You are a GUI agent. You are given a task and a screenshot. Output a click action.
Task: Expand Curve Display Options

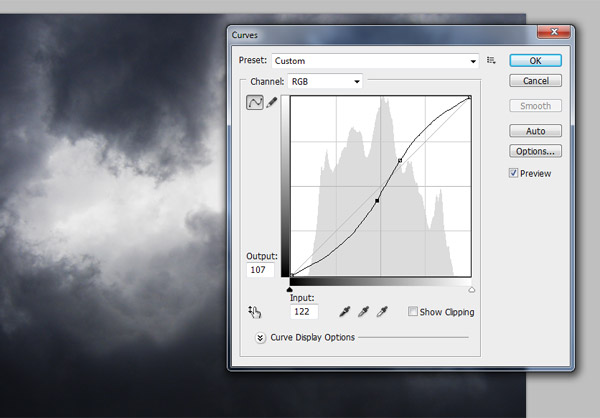click(260, 338)
